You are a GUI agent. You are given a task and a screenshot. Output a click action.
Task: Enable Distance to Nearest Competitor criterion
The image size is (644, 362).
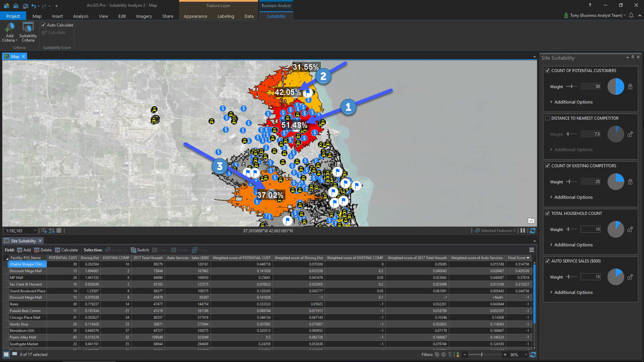[547, 118]
